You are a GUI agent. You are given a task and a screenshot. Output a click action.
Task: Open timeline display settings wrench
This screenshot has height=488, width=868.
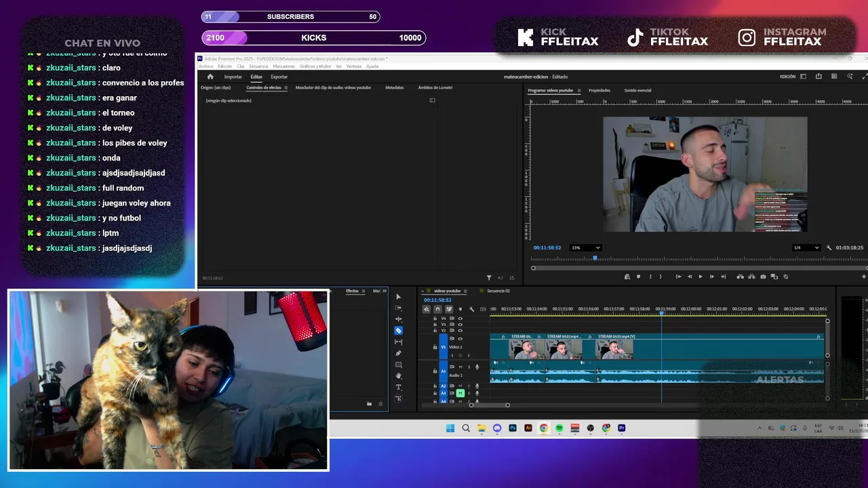(x=472, y=309)
